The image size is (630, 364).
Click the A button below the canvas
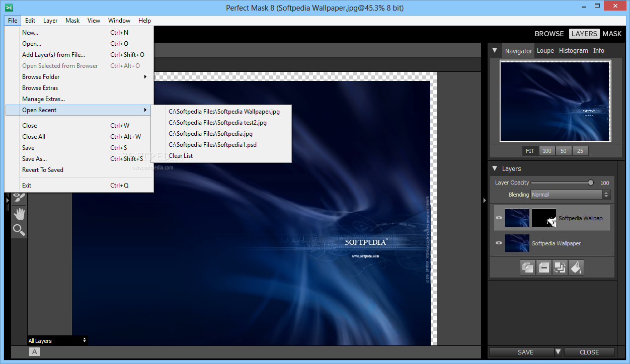34,352
